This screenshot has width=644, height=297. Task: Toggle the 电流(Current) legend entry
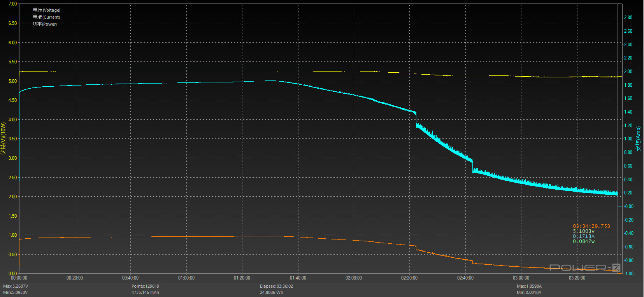pyautogui.click(x=46, y=17)
